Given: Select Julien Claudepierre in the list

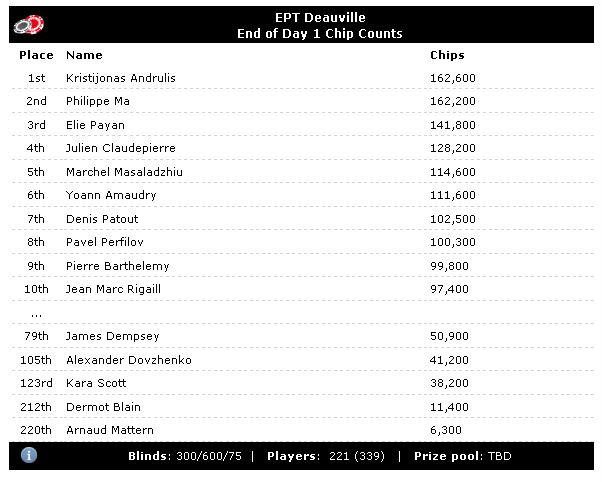Looking at the screenshot, I should (121, 148).
